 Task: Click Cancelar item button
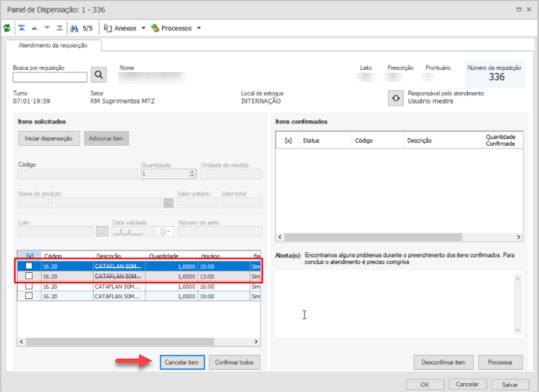182,362
